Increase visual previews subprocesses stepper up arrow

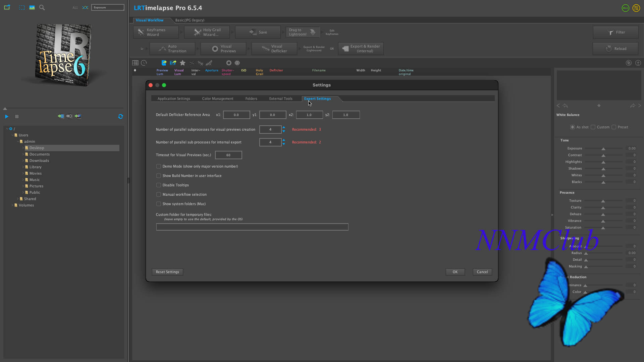284,127
